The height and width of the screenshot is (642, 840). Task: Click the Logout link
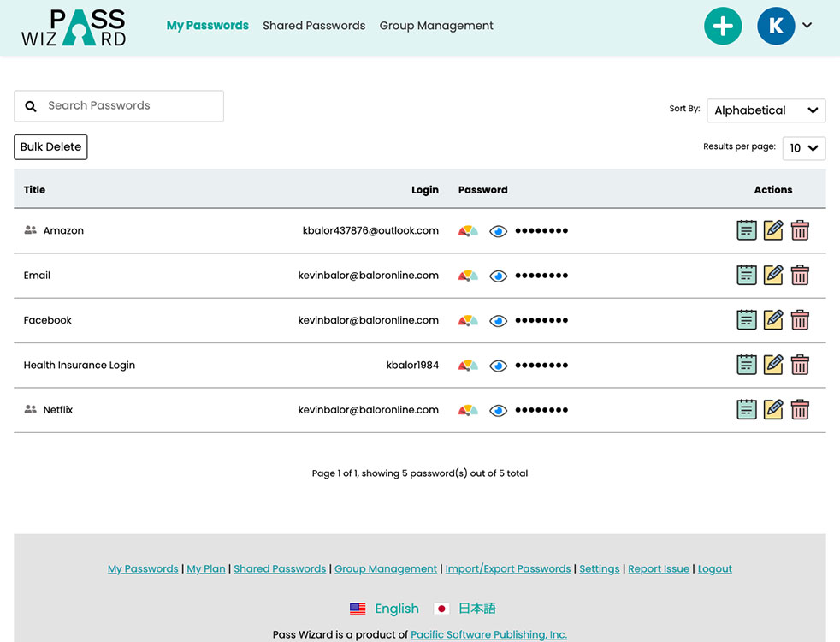tap(714, 568)
